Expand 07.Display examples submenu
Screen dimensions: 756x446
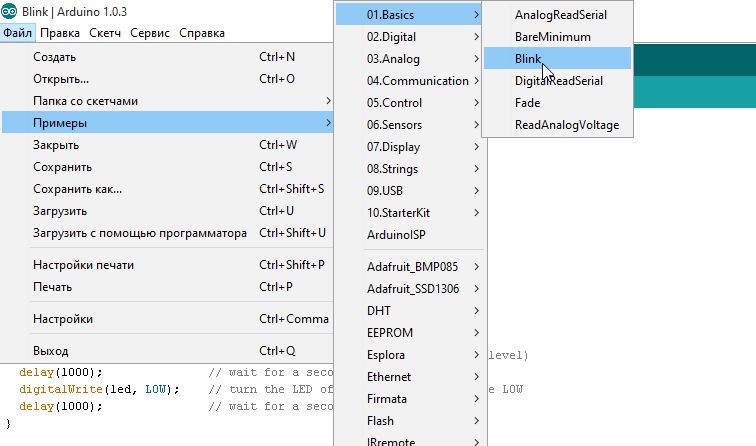pos(410,147)
